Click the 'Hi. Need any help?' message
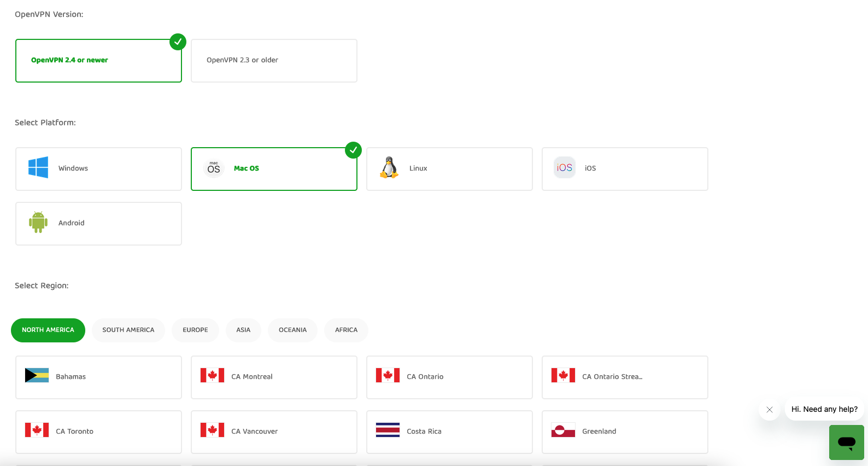868x466 pixels. click(x=824, y=409)
